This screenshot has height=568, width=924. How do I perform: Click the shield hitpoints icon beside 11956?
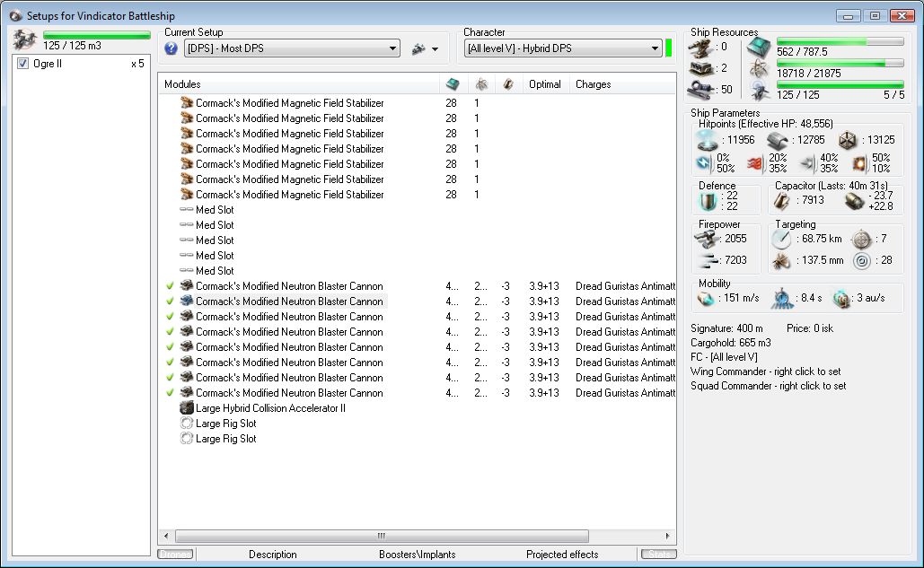708,140
